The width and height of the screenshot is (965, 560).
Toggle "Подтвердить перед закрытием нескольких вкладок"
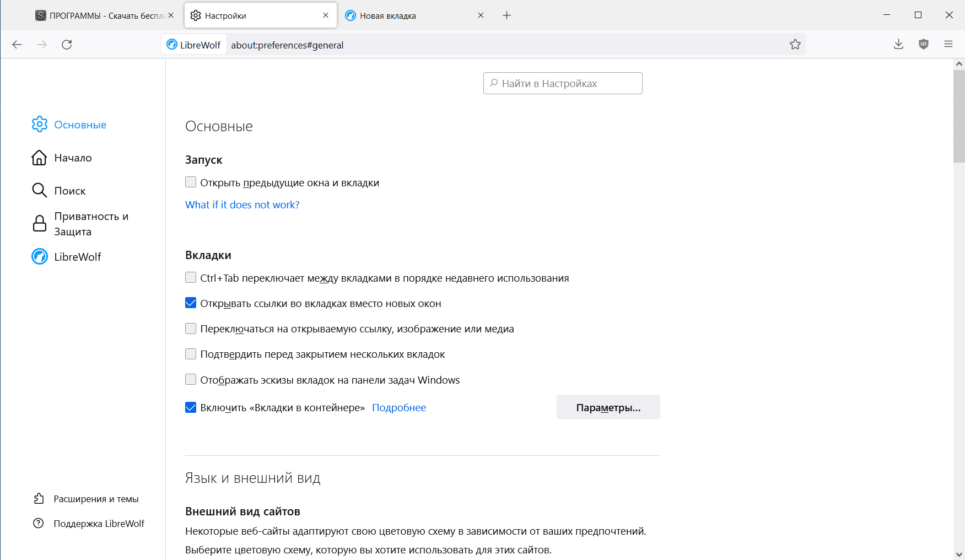pyautogui.click(x=191, y=354)
